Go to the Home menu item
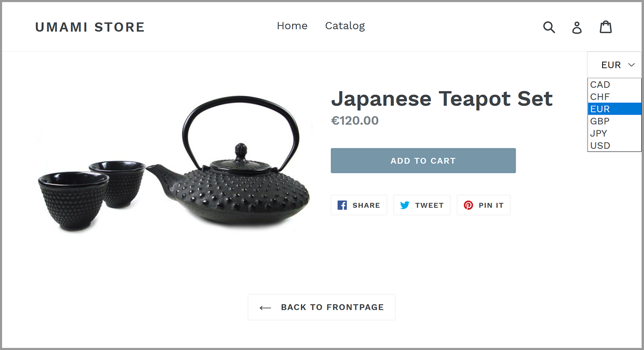The height and width of the screenshot is (350, 644). click(x=292, y=26)
